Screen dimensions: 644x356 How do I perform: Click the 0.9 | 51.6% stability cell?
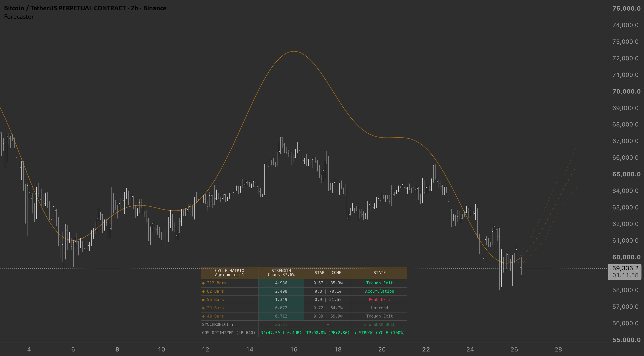[328, 300]
